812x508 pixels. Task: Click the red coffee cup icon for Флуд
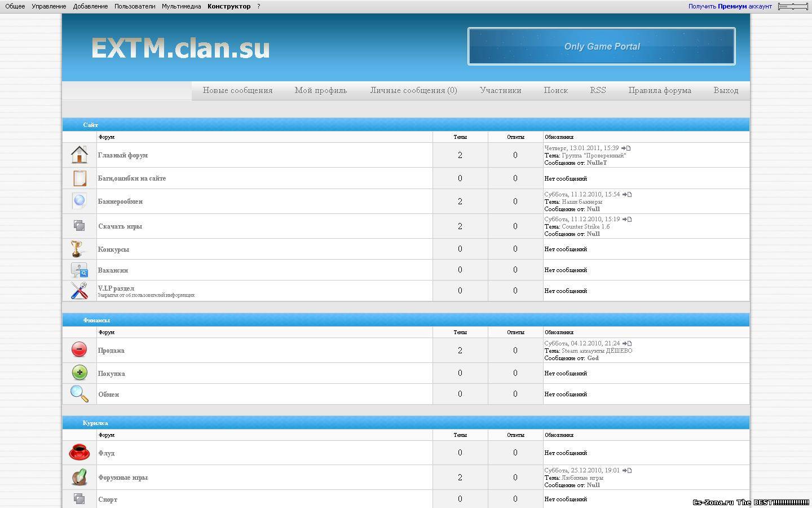(79, 452)
